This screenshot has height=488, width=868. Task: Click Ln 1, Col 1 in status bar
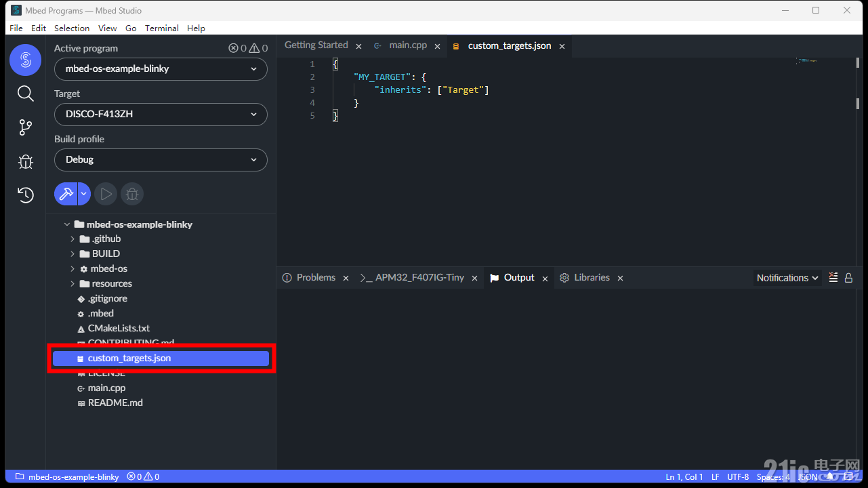click(x=684, y=477)
